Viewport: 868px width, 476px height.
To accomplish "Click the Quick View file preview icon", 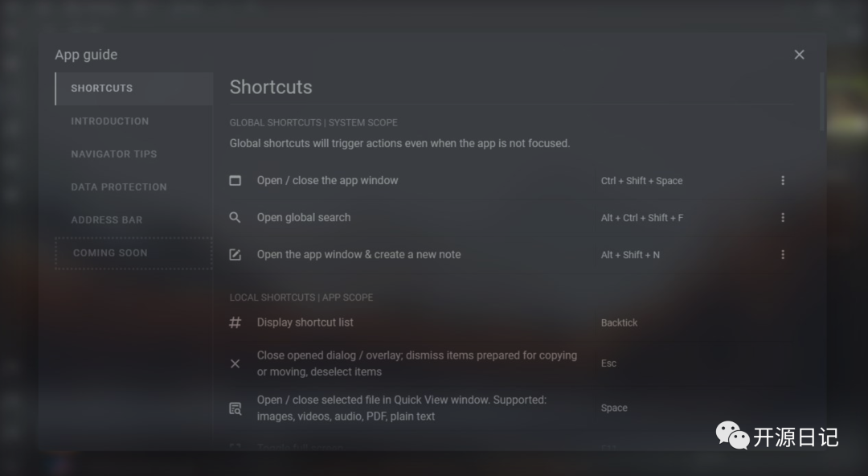I will tap(235, 408).
